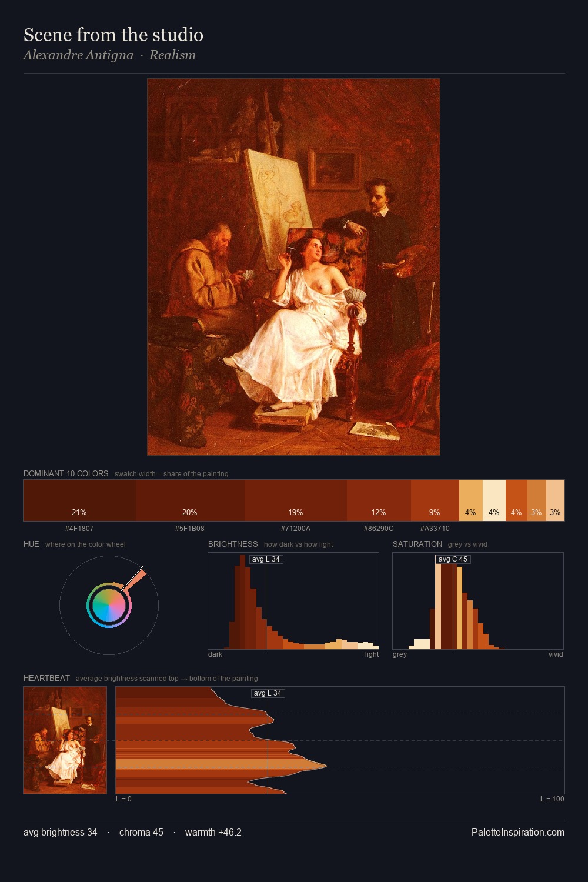Click the hex code '#4F1807' label
This screenshot has height=882, width=588.
(79, 529)
